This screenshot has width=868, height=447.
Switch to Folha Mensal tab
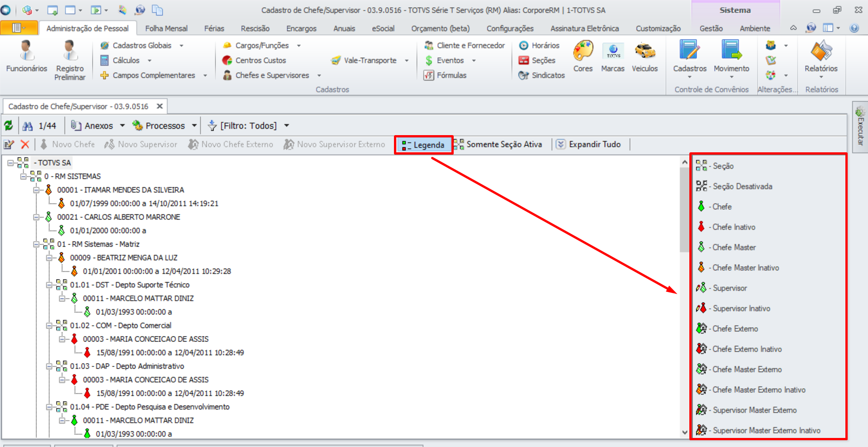point(166,28)
